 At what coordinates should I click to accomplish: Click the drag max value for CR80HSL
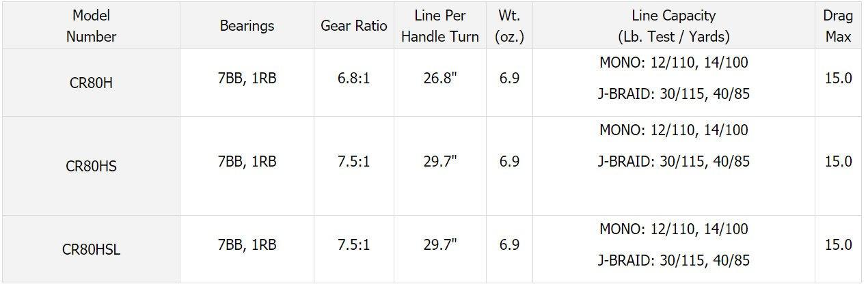[838, 245]
